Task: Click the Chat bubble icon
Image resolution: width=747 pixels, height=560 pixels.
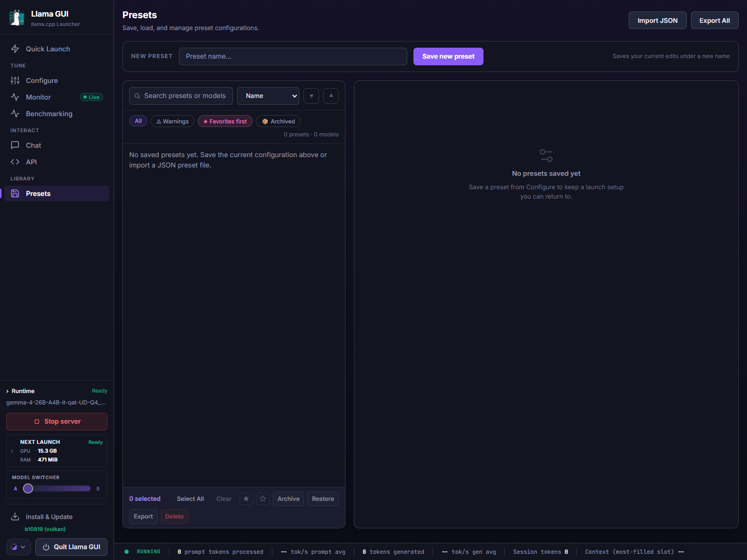Action: click(x=15, y=145)
